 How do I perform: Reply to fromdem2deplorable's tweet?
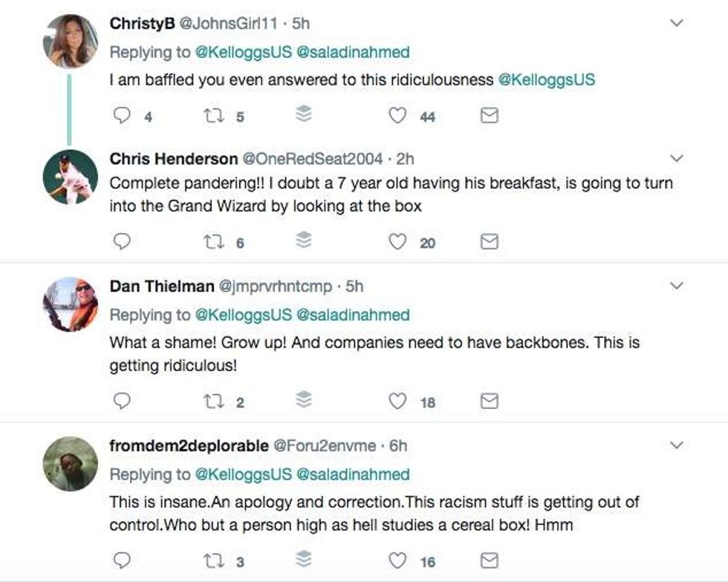tap(123, 560)
